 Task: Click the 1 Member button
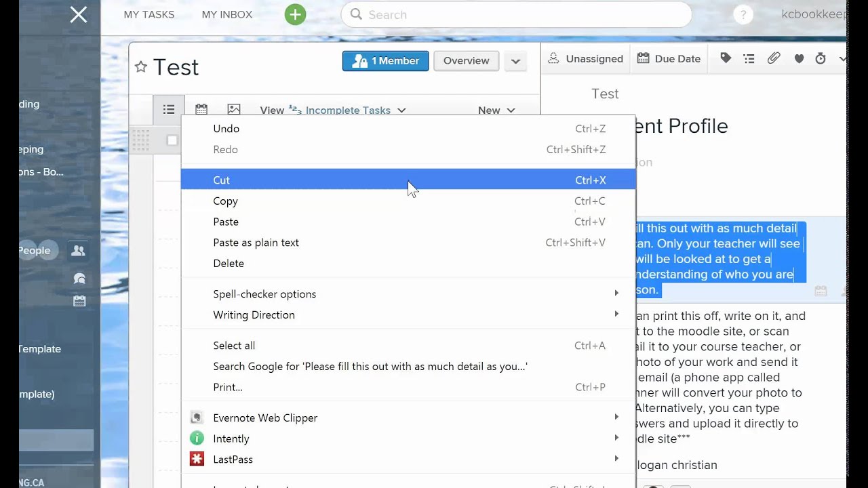(x=385, y=60)
